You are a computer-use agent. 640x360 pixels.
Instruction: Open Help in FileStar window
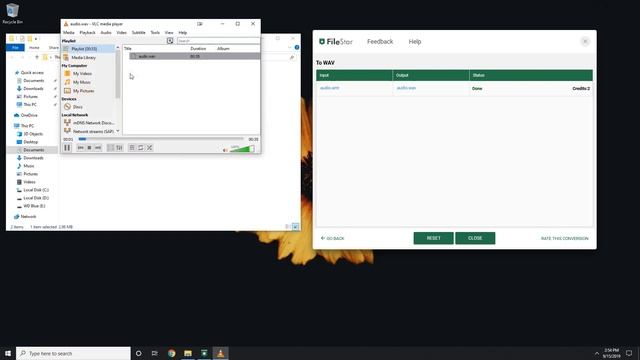point(415,42)
